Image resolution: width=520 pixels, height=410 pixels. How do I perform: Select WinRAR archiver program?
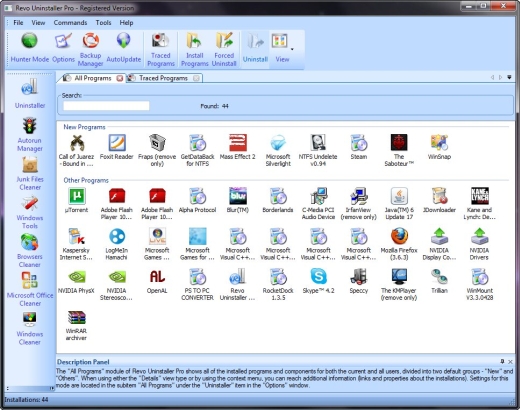pos(76,325)
